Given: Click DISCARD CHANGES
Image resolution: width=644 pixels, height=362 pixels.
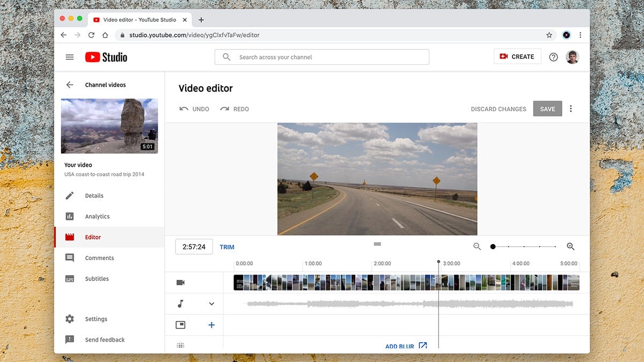Looking at the screenshot, I should click(498, 109).
